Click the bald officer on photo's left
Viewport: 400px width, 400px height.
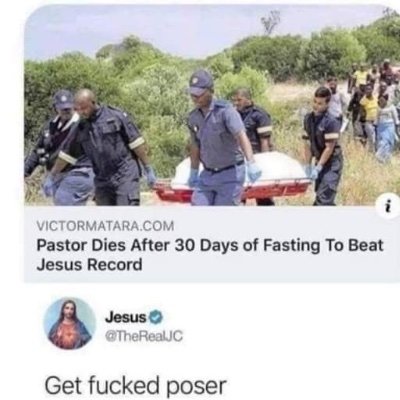(x=98, y=147)
